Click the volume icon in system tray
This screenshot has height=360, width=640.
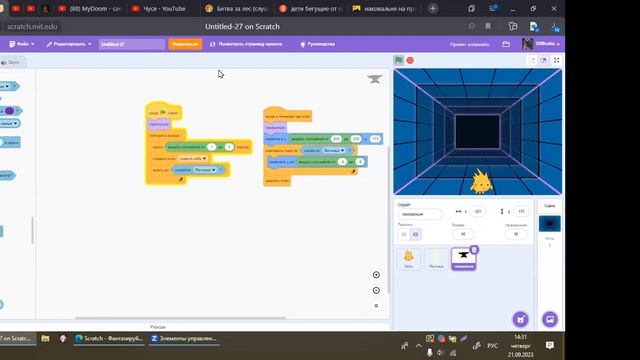[440, 353]
